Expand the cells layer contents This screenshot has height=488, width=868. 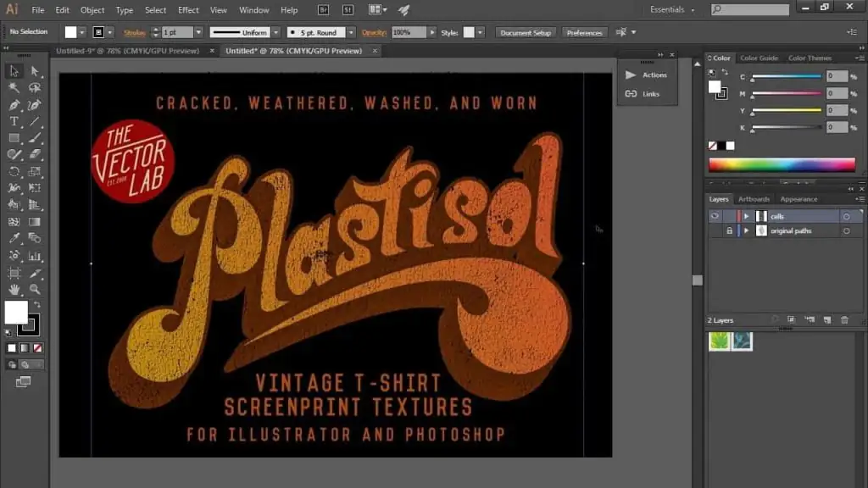(746, 216)
